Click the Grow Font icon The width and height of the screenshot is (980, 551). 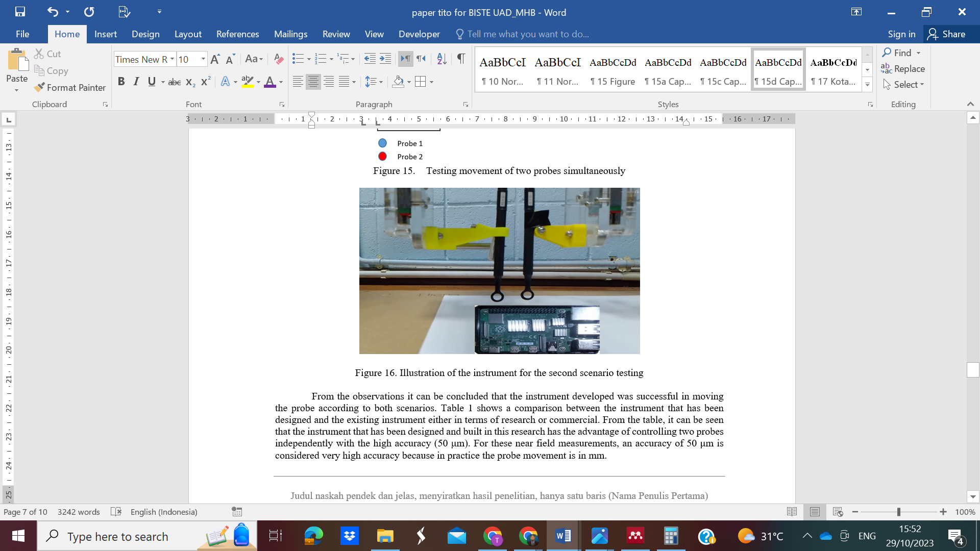pyautogui.click(x=215, y=59)
